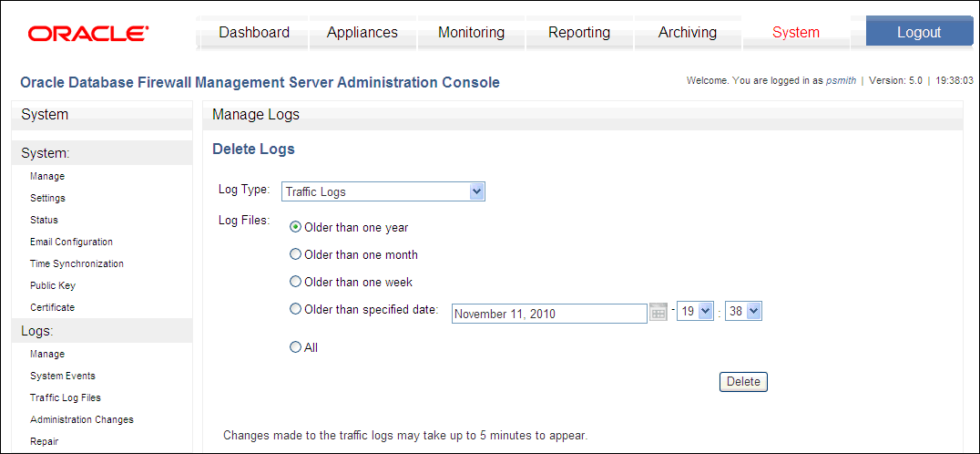Open the Reporting tab

click(579, 33)
